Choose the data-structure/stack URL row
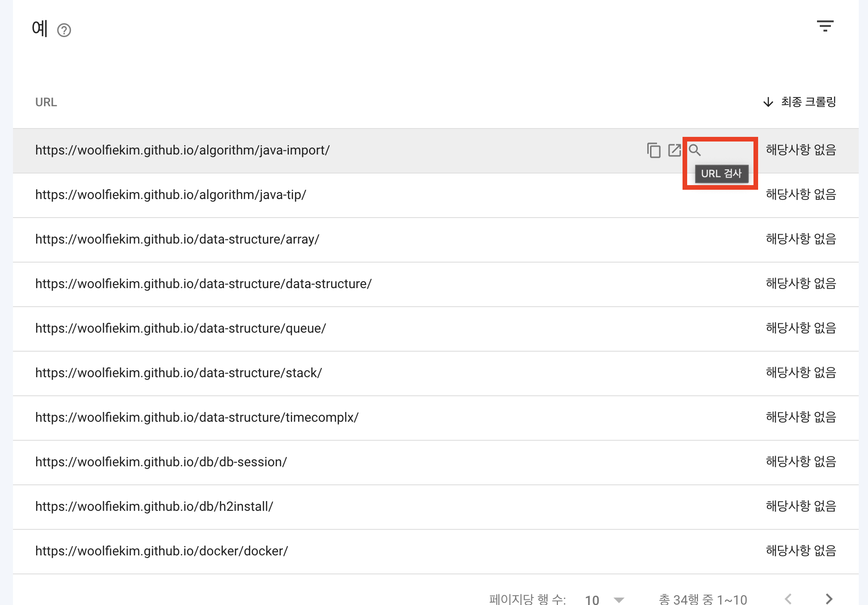 point(179,373)
